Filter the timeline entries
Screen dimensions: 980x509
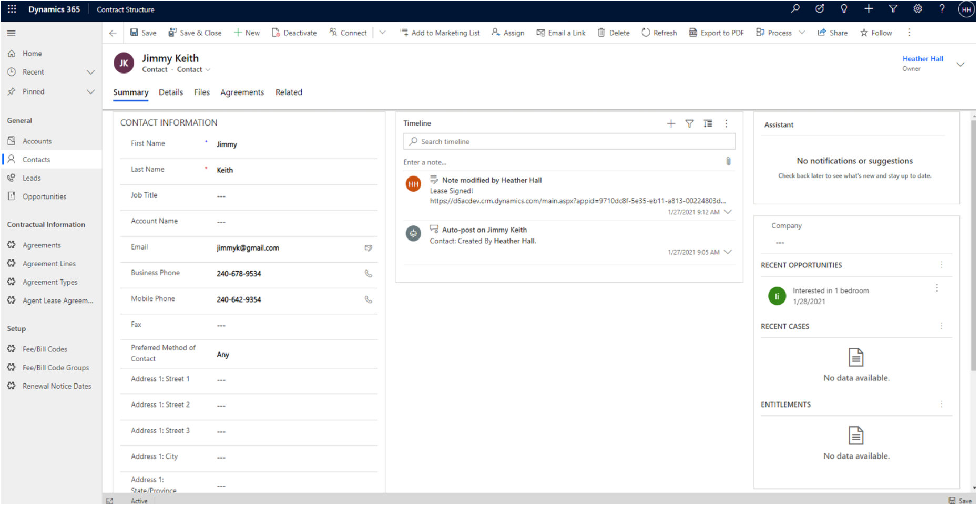tap(689, 123)
